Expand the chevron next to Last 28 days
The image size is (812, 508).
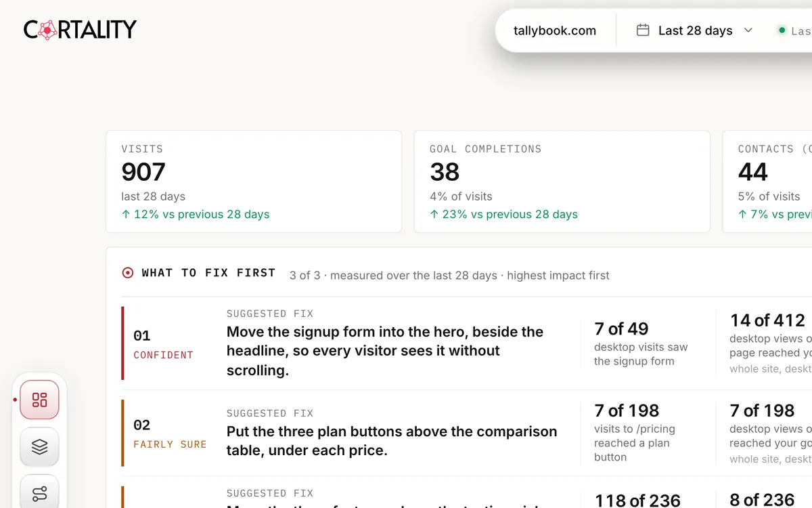(x=748, y=30)
